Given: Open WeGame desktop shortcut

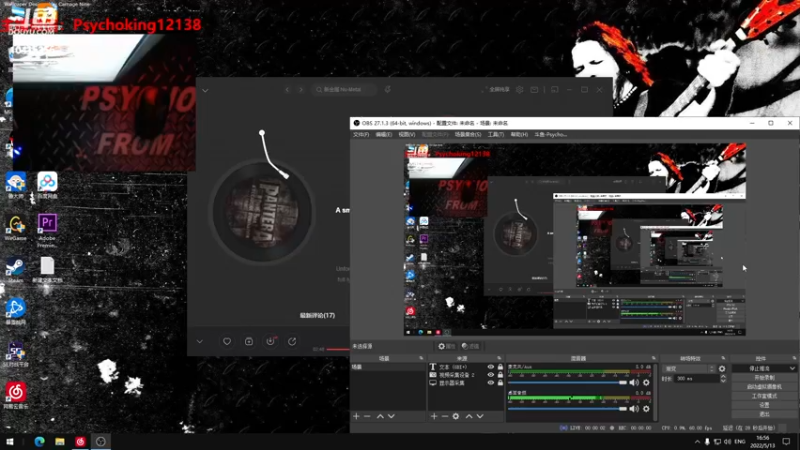Looking at the screenshot, I should pos(15,228).
